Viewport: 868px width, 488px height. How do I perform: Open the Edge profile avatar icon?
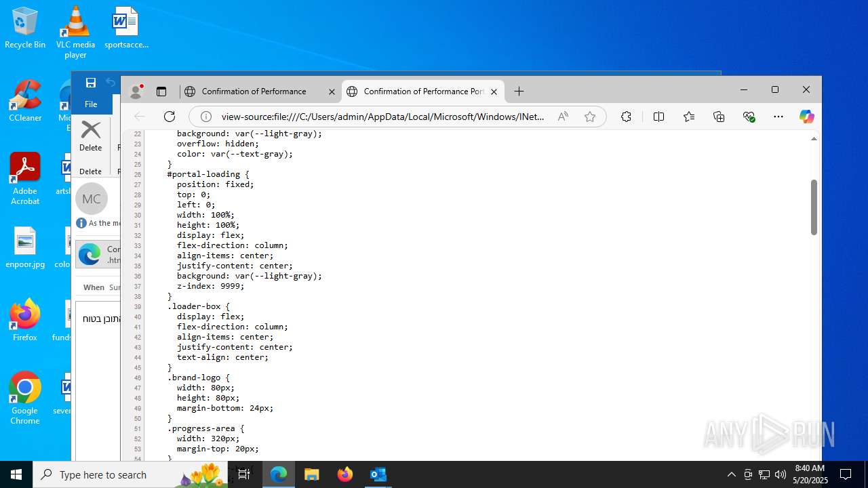pyautogui.click(x=136, y=91)
